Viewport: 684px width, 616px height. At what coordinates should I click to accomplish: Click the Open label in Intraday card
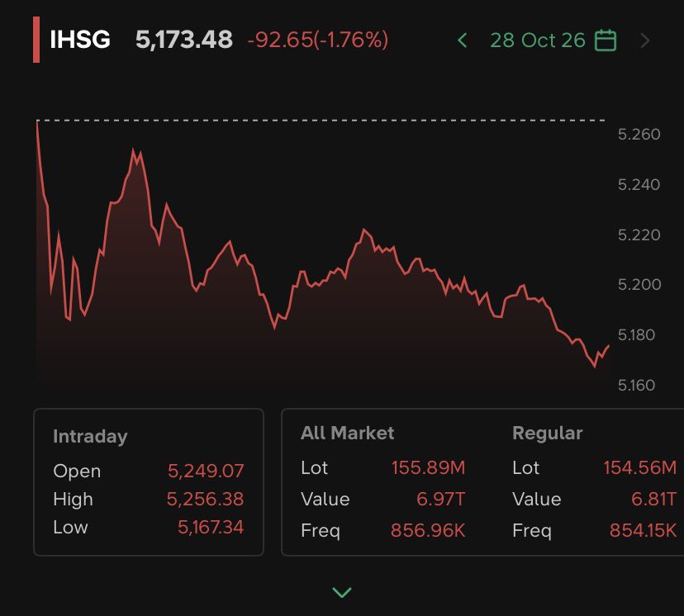pyautogui.click(x=77, y=471)
